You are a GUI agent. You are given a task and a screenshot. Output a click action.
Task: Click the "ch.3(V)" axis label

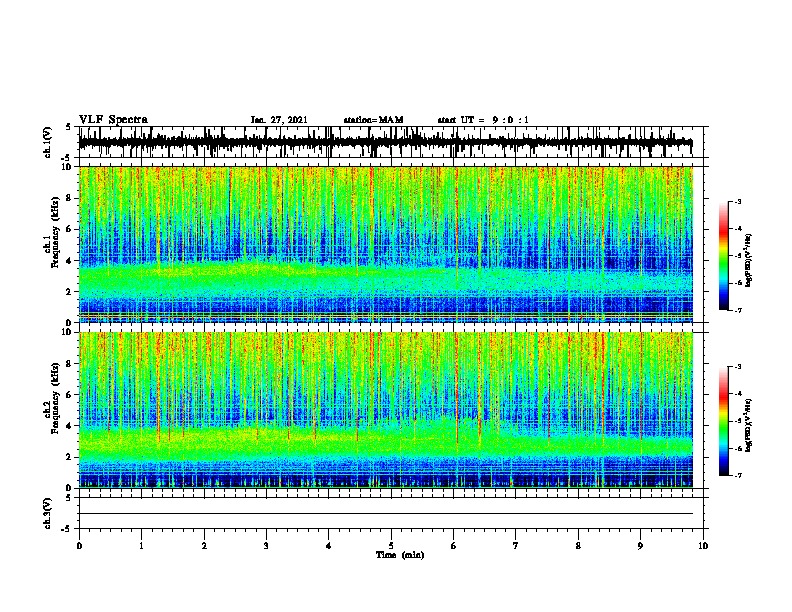(48, 513)
